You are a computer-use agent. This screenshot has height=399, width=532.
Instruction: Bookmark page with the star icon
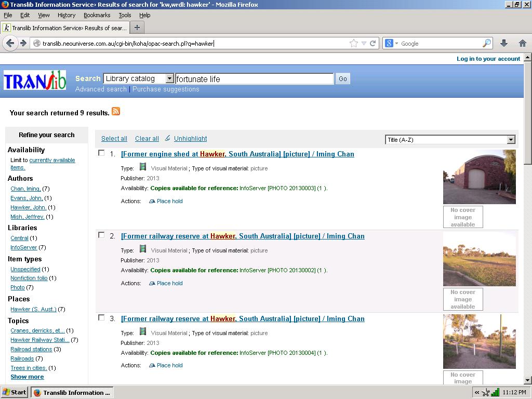(354, 44)
